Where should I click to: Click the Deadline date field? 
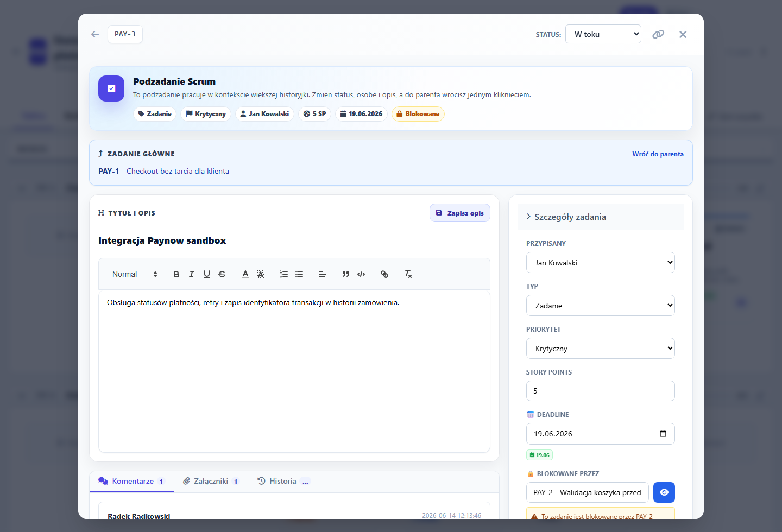(600, 434)
